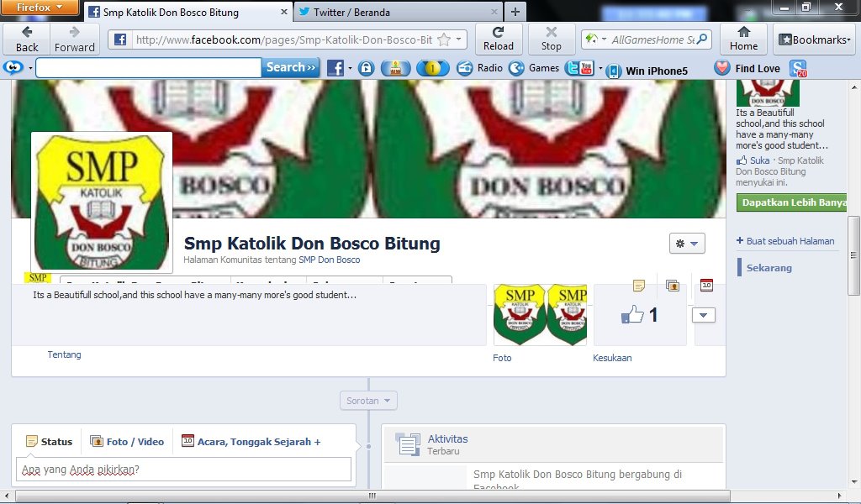Viewport: 861px width, 504px height.
Task: Click the game picture toolbar button
Action: click(395, 68)
